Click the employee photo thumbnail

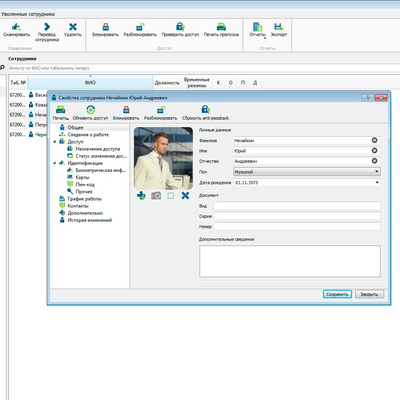163,158
